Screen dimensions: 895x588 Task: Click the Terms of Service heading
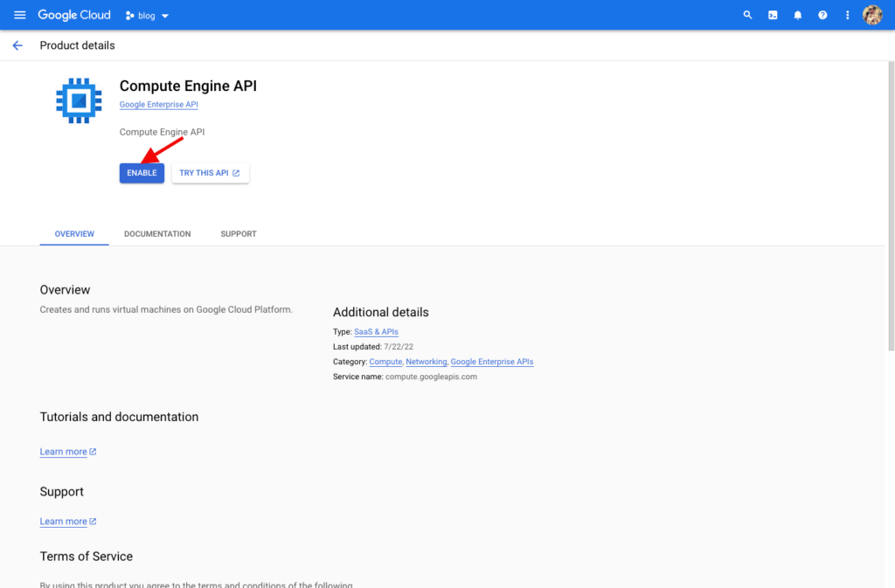tap(87, 557)
